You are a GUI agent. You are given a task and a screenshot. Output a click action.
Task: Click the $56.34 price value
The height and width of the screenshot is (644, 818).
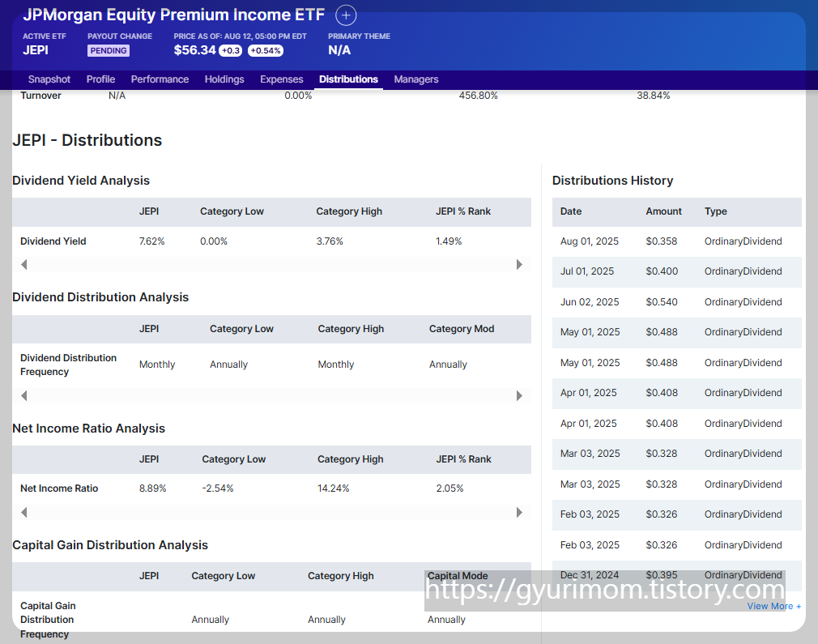pyautogui.click(x=194, y=50)
